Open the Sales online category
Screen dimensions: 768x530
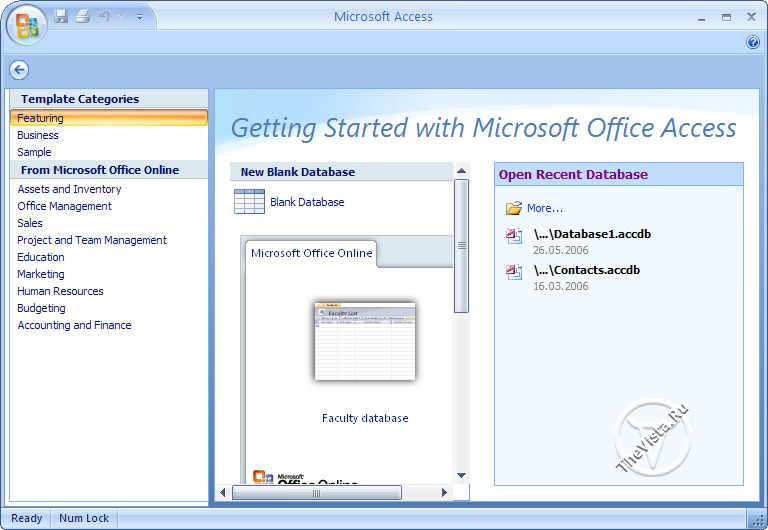(x=30, y=223)
